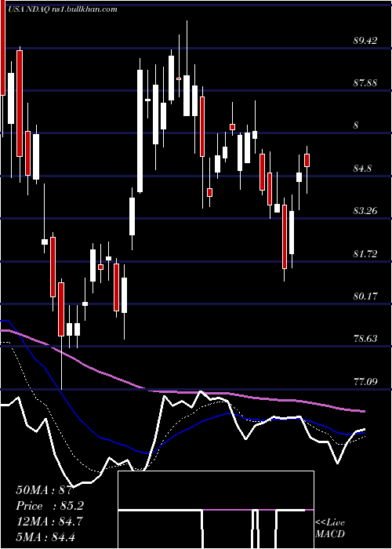Image resolution: width=392 pixels, height=549 pixels.
Task: Click the "Price : 85.2" readout
Action: coord(49,506)
